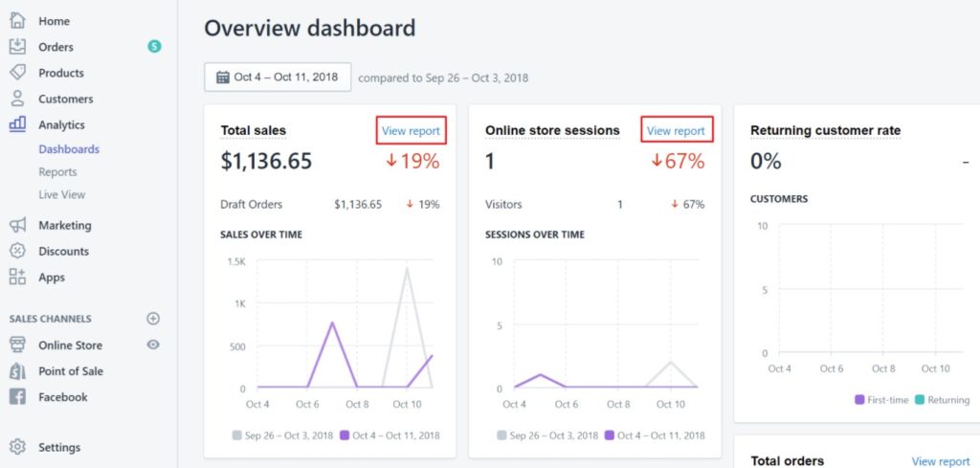Viewport: 980px width, 468px height.
Task: Click the Overview dashboard heading
Action: [x=310, y=29]
